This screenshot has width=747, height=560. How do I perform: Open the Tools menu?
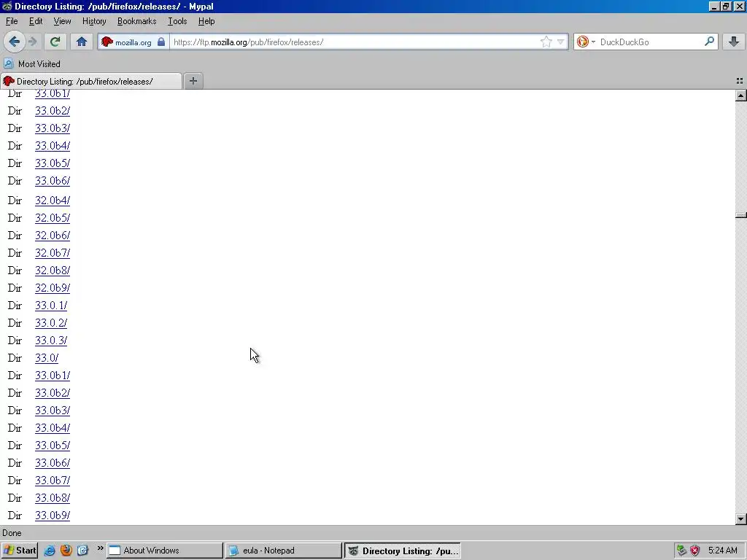point(177,21)
